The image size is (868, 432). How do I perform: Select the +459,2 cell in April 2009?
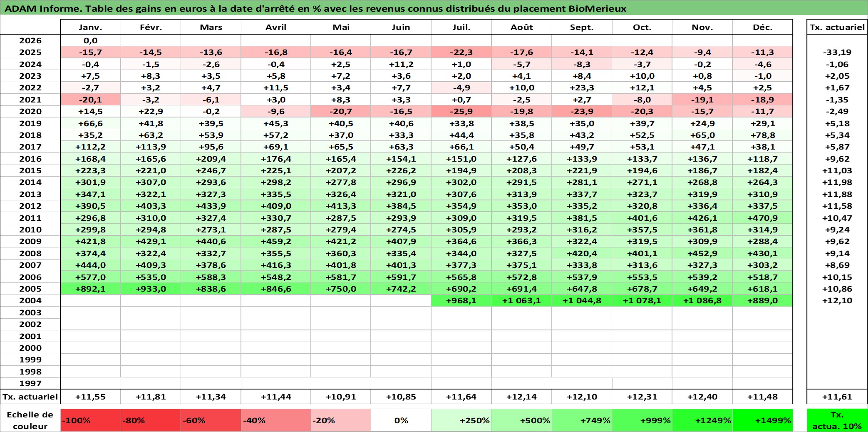click(276, 241)
